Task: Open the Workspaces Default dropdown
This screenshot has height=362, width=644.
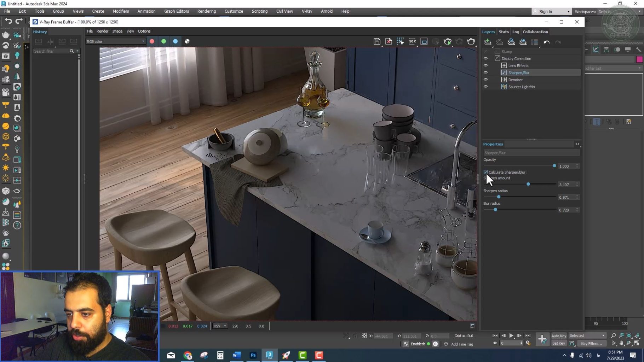Action: coord(620,11)
